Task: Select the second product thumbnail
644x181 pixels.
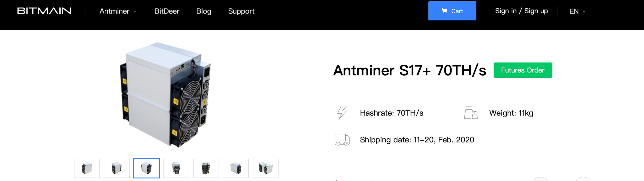Action: [x=117, y=168]
